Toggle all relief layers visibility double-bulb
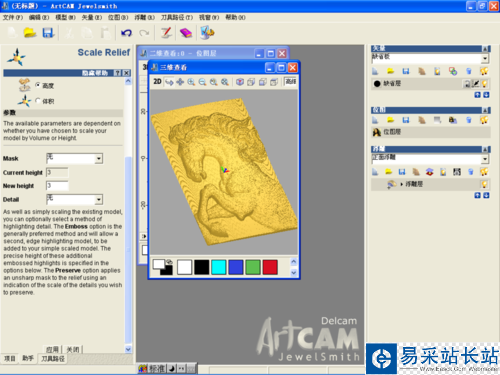 click(x=484, y=172)
